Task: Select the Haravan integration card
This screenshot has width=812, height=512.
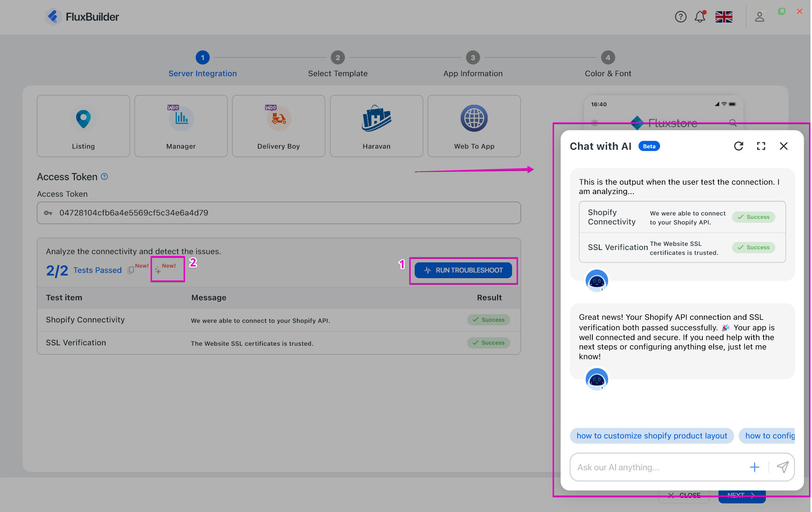Action: [x=376, y=126]
